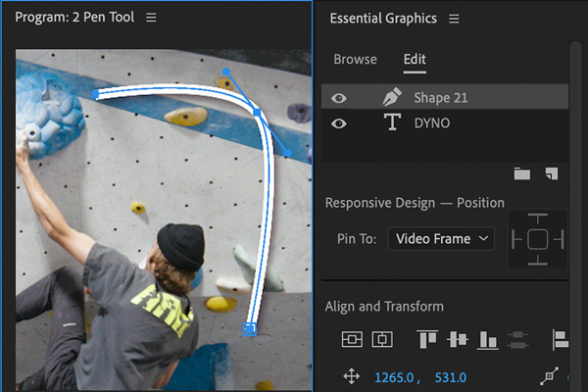Switch to the Edit tab

[415, 59]
